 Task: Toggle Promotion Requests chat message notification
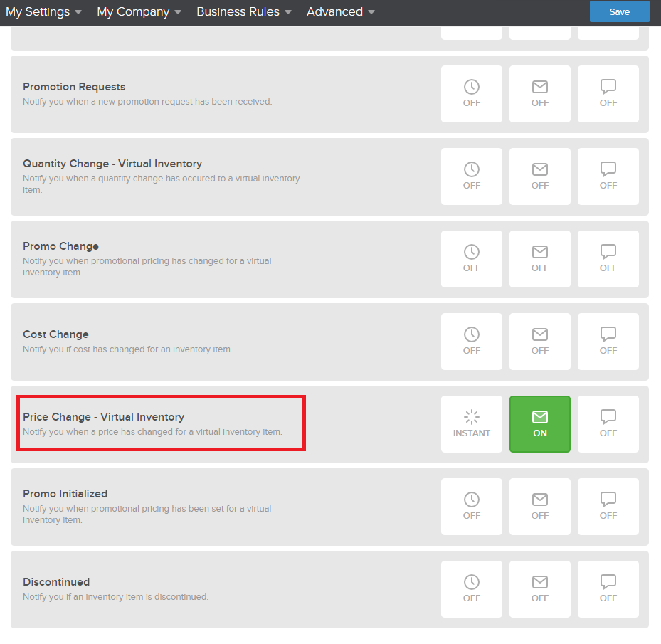[x=608, y=94]
